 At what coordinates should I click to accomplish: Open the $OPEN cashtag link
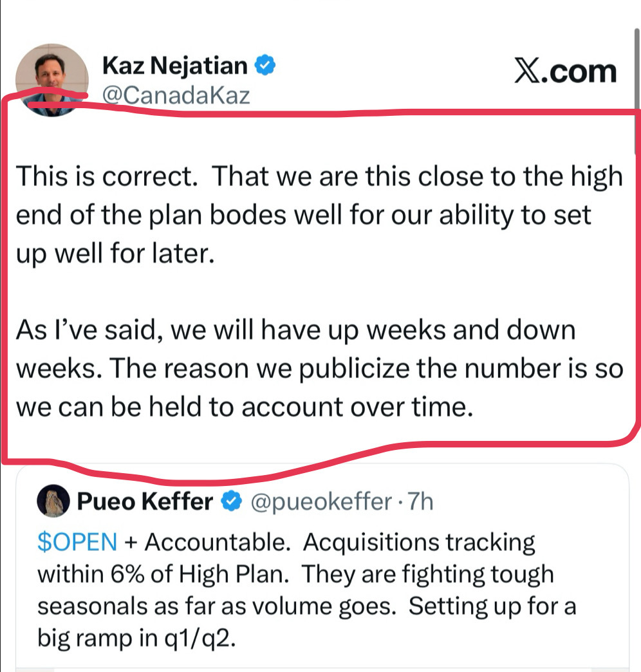click(77, 542)
